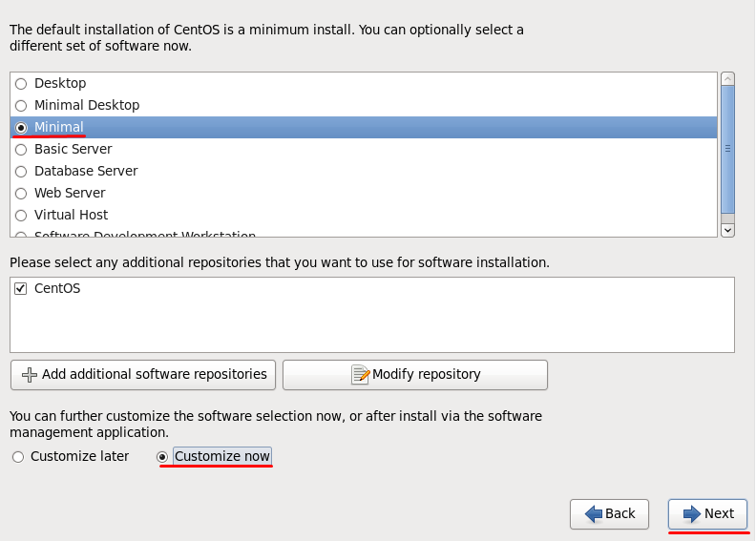Choose the Database Server install type
756x541 pixels.
point(21,172)
